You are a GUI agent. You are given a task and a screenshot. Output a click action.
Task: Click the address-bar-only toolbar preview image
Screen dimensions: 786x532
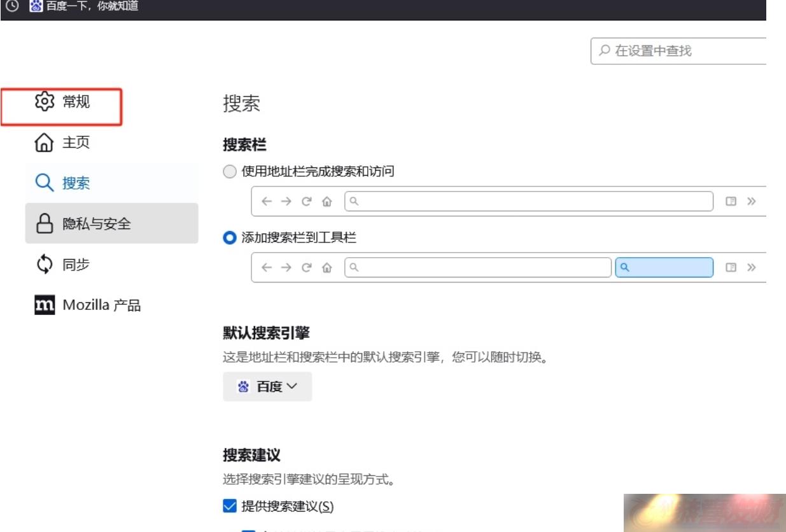pos(508,201)
